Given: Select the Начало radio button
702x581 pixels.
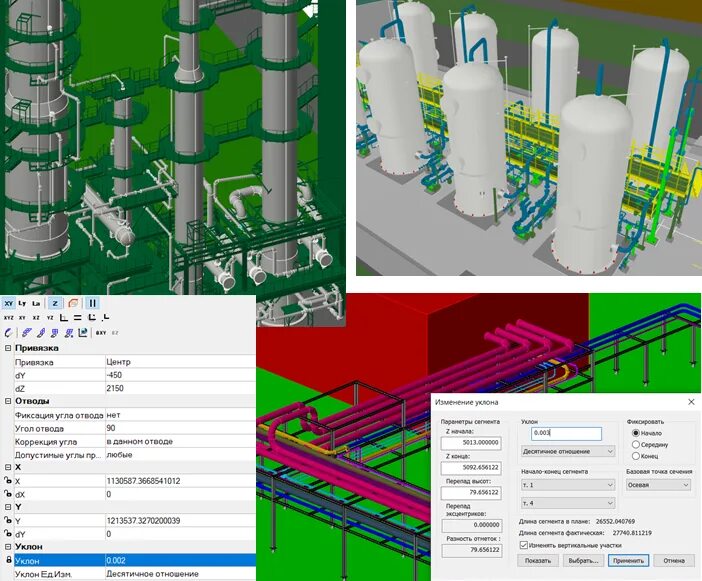Looking at the screenshot, I should click(635, 433).
